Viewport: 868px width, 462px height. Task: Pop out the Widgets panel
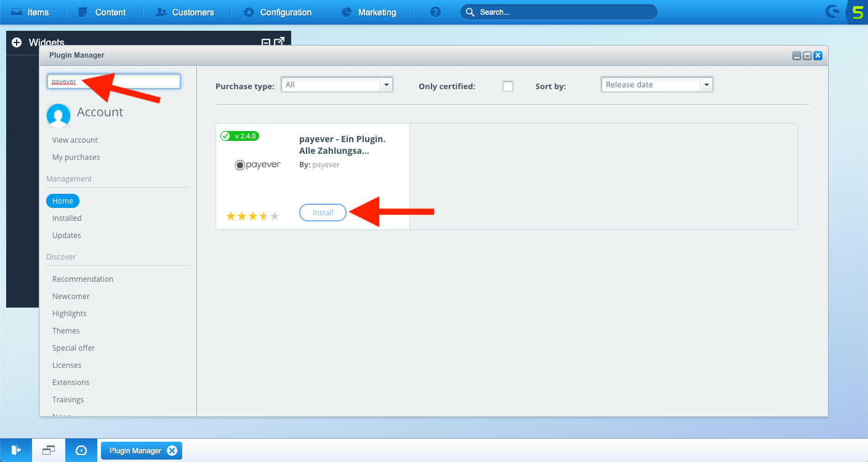click(x=279, y=42)
